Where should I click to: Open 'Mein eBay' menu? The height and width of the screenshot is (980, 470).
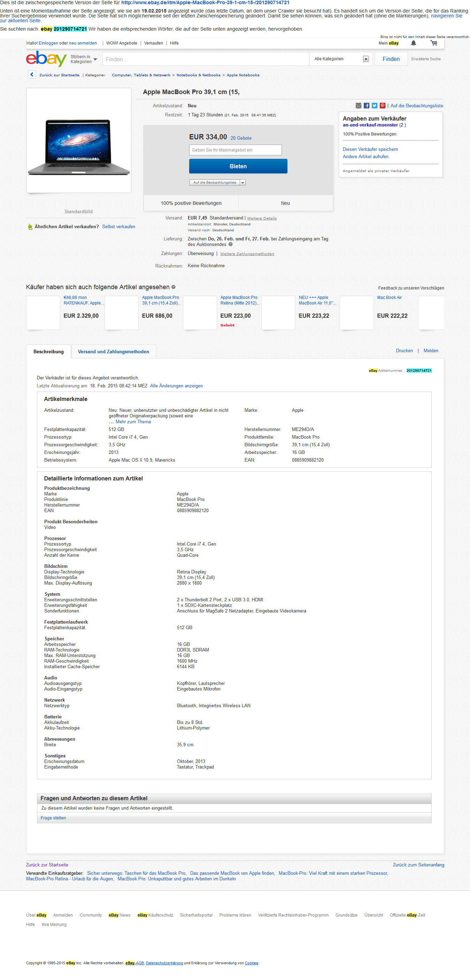point(388,43)
